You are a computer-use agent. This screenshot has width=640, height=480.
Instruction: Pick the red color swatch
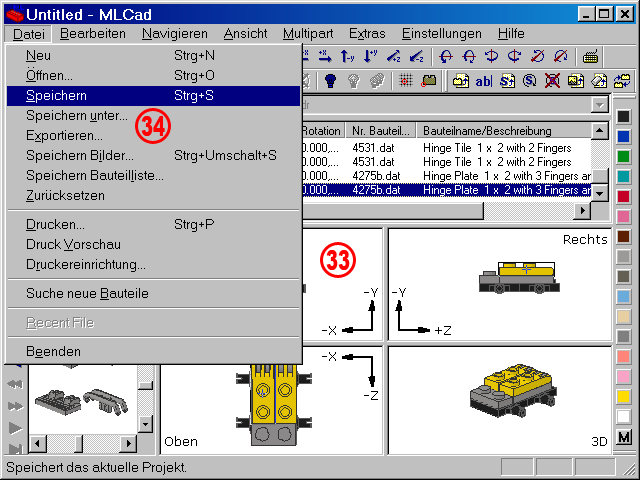click(x=623, y=196)
